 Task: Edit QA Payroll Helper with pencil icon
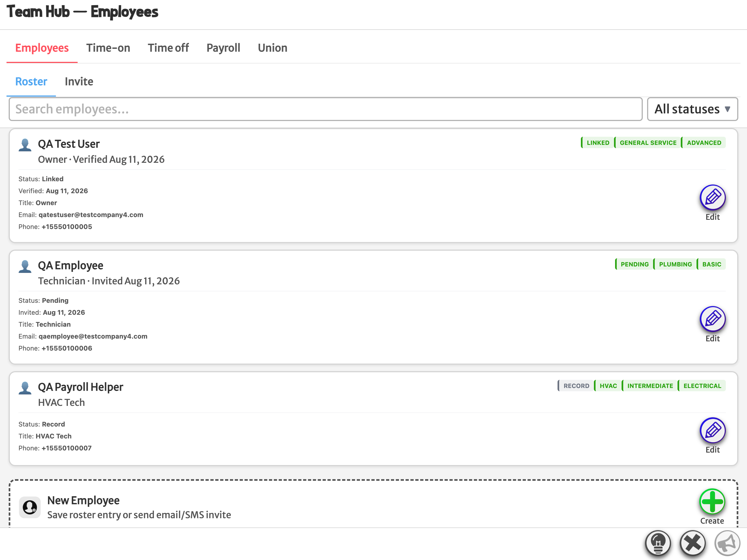click(713, 430)
